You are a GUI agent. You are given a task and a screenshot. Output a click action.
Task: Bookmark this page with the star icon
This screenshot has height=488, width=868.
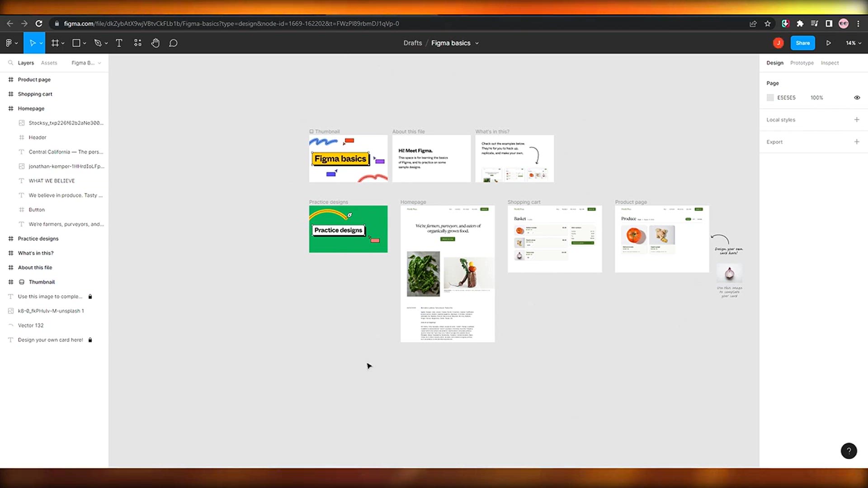(x=768, y=23)
